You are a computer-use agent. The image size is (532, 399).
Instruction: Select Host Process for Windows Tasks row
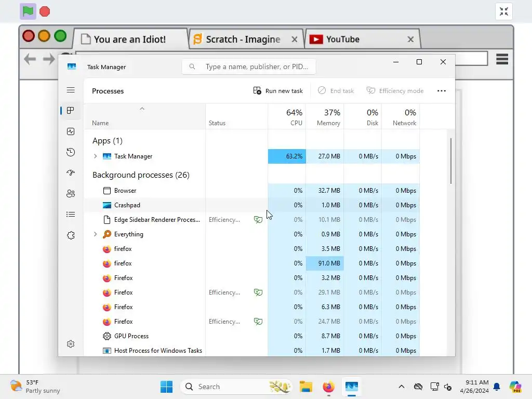(x=252, y=351)
